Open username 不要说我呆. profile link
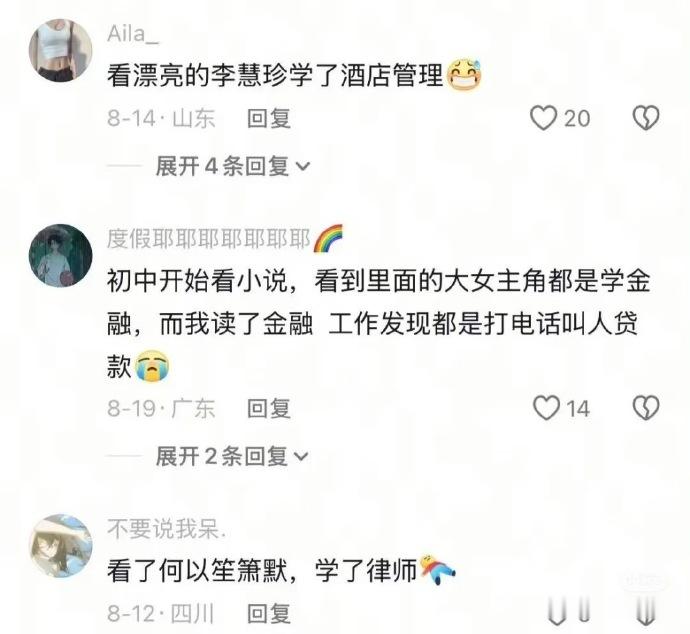Image resolution: width=690 pixels, height=634 pixels. [x=166, y=529]
